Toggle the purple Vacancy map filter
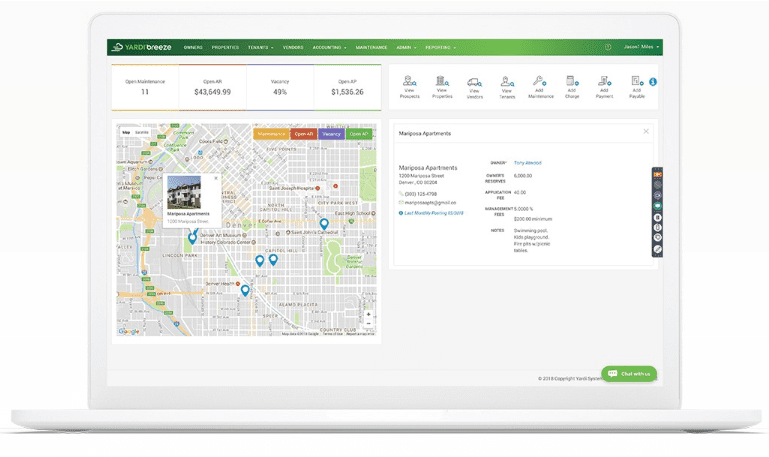 pos(332,134)
